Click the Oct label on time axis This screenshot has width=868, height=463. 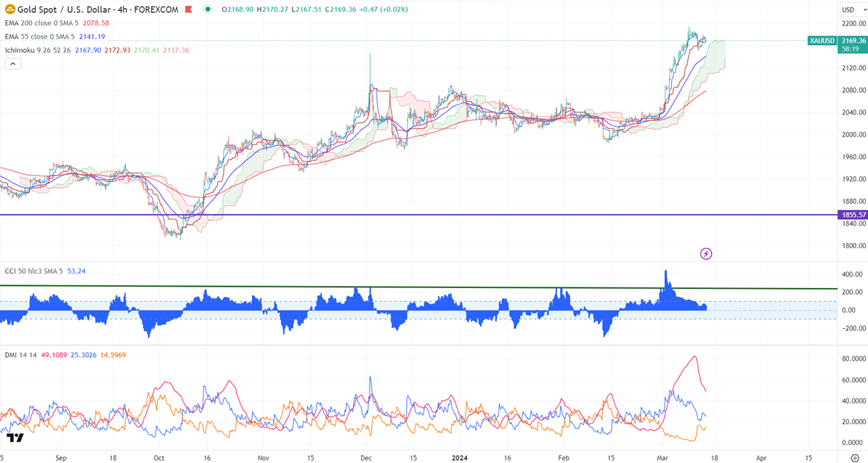coord(159,458)
